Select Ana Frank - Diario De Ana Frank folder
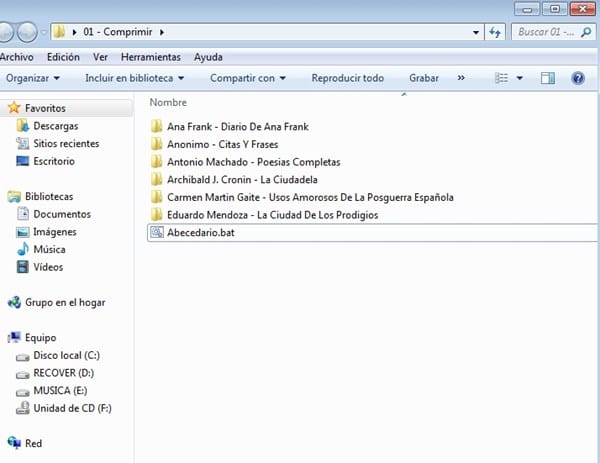The image size is (600, 463). [x=238, y=127]
